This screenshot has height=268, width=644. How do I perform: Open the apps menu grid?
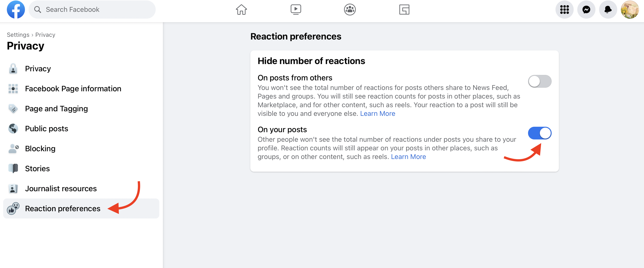[x=564, y=10]
